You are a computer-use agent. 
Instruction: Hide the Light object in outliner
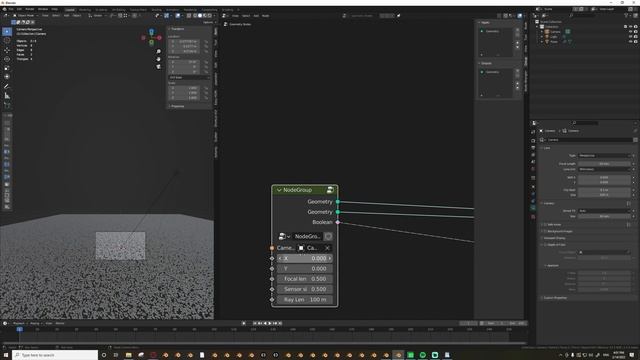[630, 36]
